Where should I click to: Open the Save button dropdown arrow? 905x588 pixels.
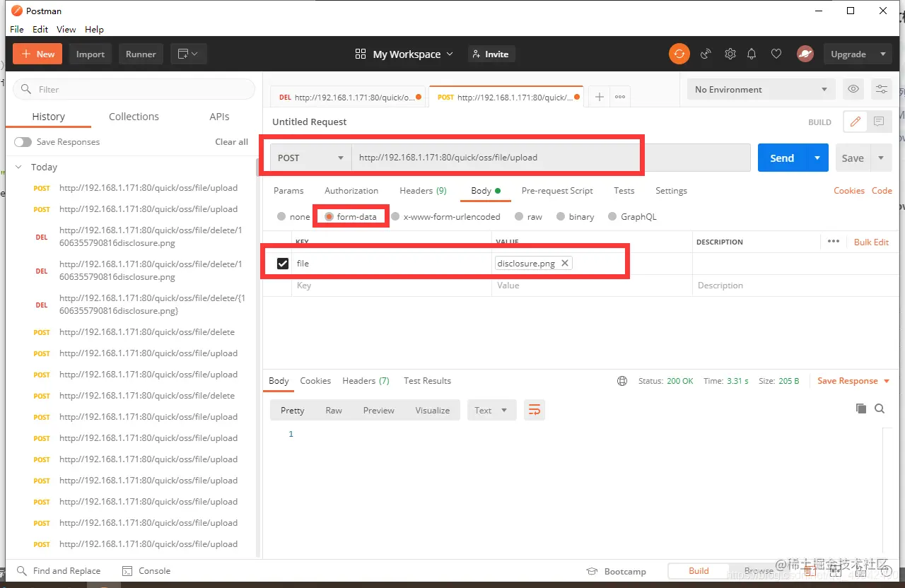pyautogui.click(x=881, y=158)
